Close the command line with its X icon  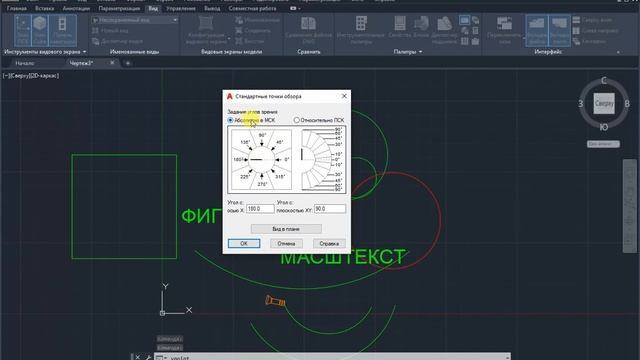pos(138,358)
